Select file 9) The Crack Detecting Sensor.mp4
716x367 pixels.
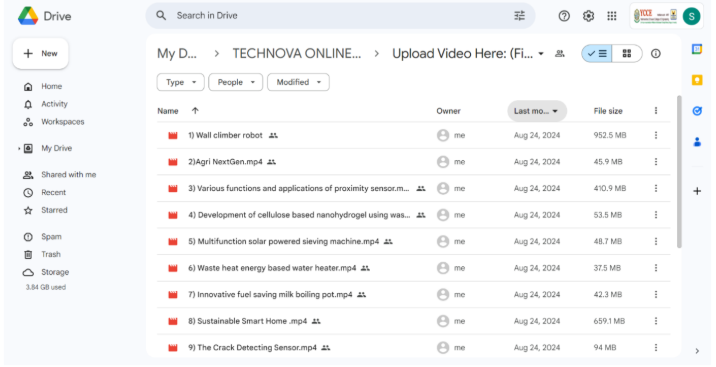pyautogui.click(x=253, y=348)
